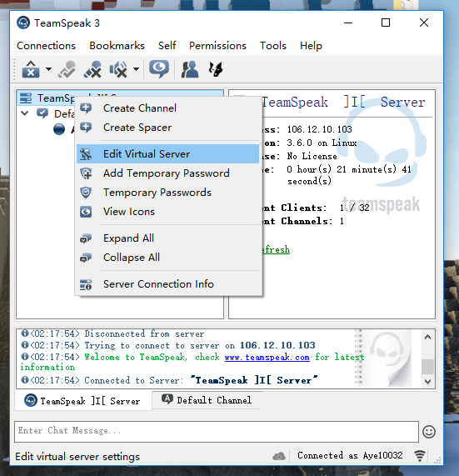The height and width of the screenshot is (476, 459).
Task: Click the hotkey wolf toolbar icon
Action: [216, 69]
